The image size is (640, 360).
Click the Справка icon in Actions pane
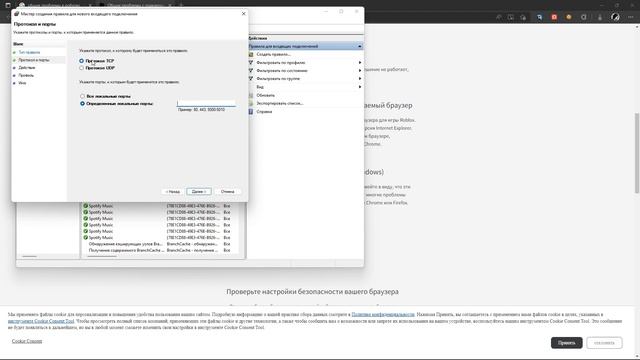click(x=251, y=111)
